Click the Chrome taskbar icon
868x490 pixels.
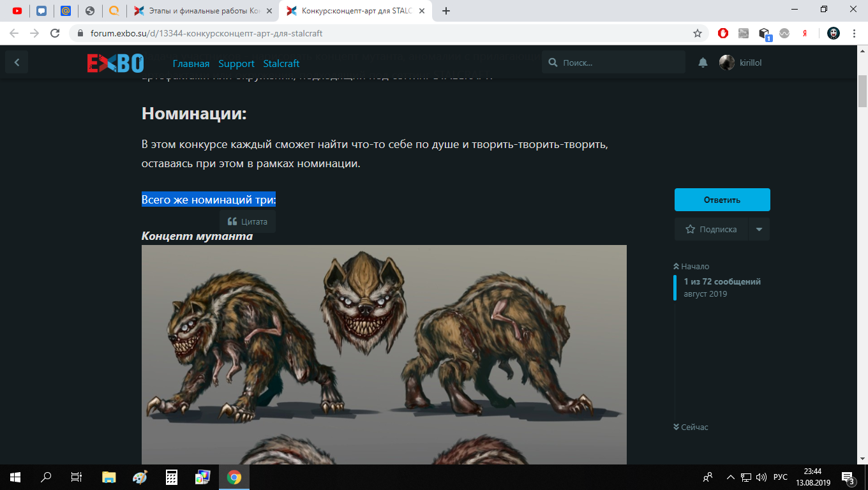[234, 477]
